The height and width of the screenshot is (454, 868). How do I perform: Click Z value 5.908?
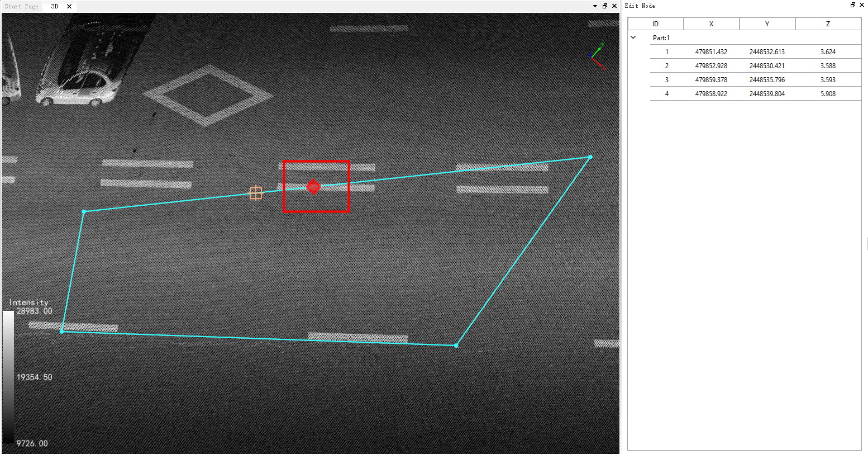click(828, 94)
